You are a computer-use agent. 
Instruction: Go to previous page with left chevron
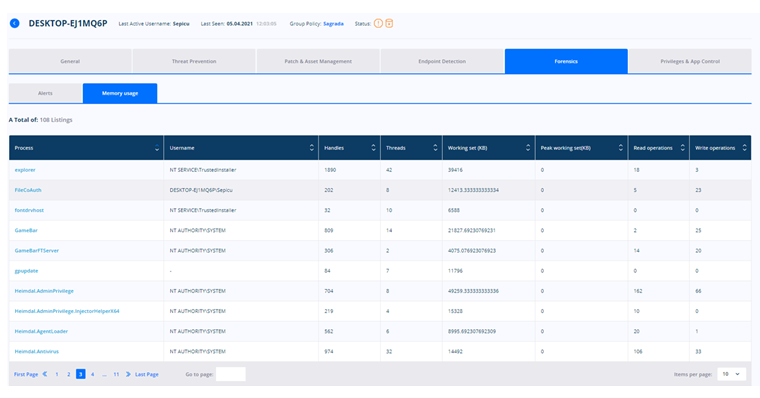45,374
